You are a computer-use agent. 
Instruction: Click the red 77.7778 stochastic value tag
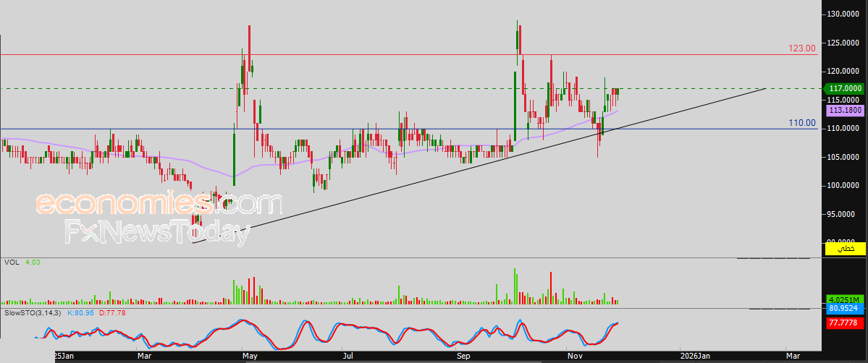click(x=846, y=323)
